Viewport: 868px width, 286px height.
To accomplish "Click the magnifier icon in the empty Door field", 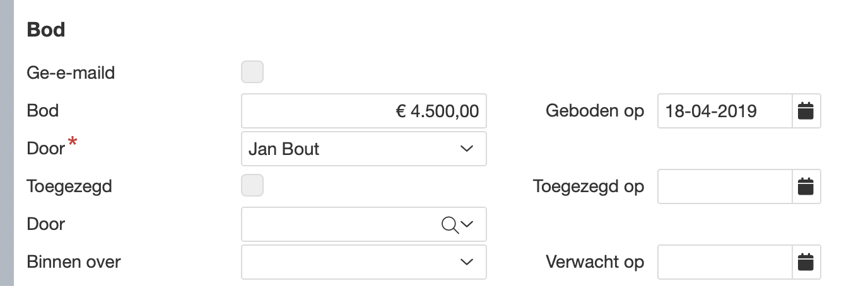I will [x=450, y=224].
